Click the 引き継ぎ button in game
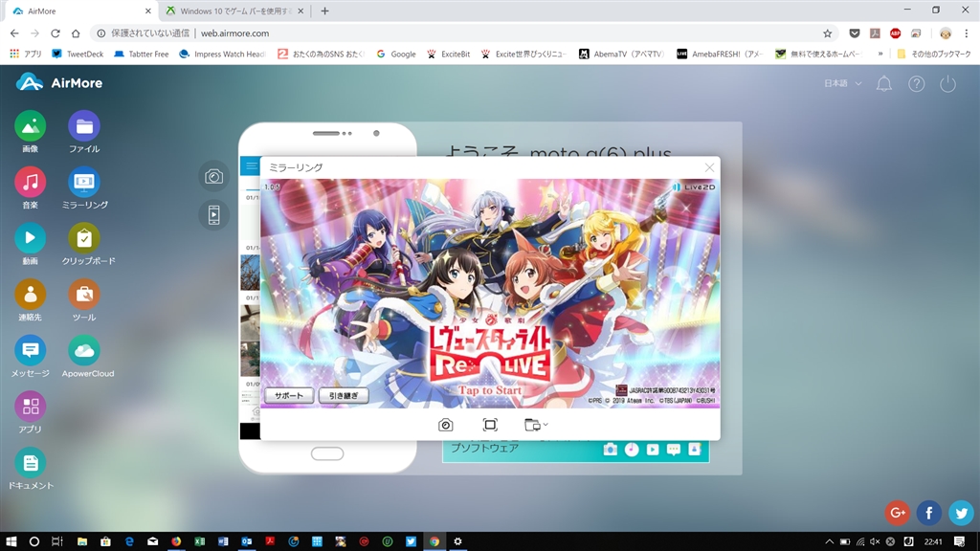980x551 pixels. (344, 395)
